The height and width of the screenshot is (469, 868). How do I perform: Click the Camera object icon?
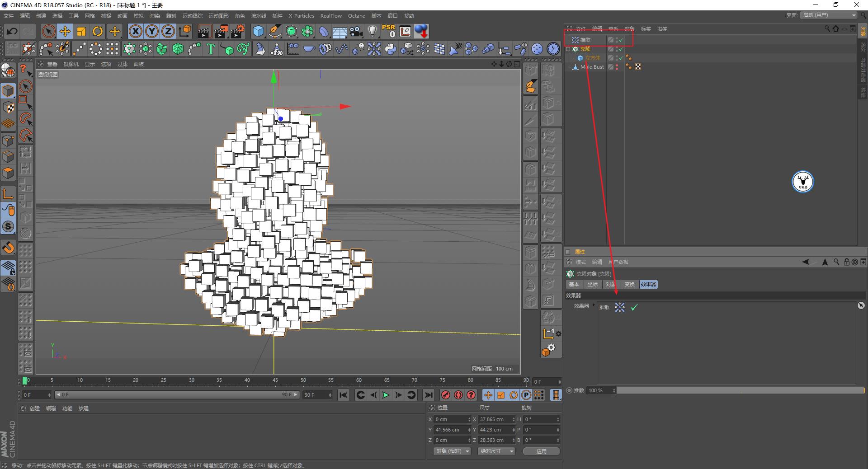(x=356, y=31)
